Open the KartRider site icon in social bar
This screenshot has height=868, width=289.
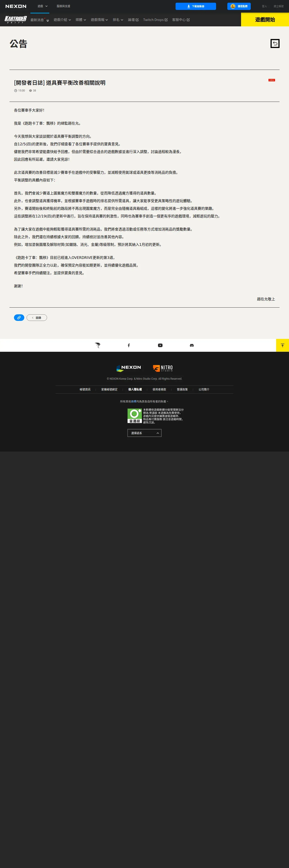click(x=97, y=345)
